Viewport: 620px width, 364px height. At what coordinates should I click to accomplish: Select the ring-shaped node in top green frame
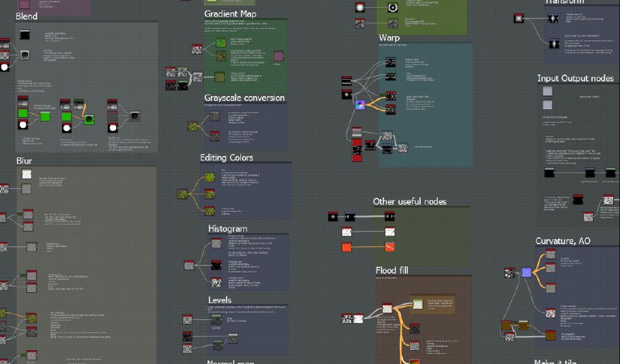tap(393, 8)
